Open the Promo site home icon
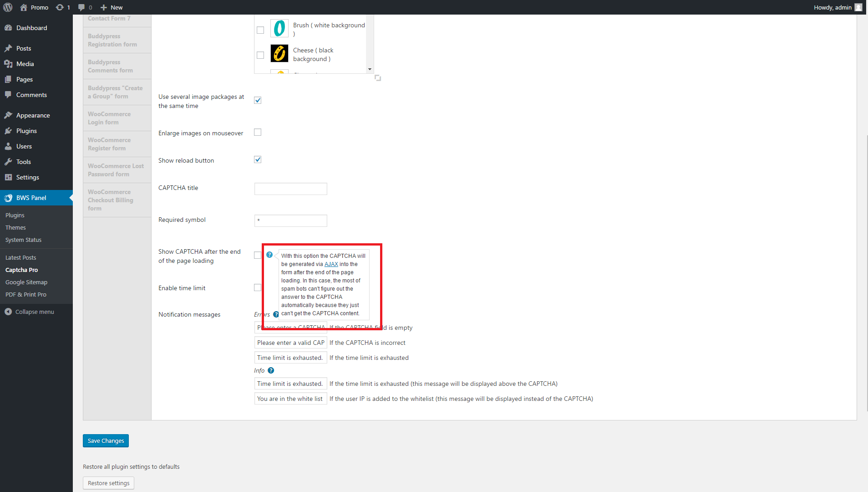The width and height of the screenshot is (868, 492). click(24, 7)
